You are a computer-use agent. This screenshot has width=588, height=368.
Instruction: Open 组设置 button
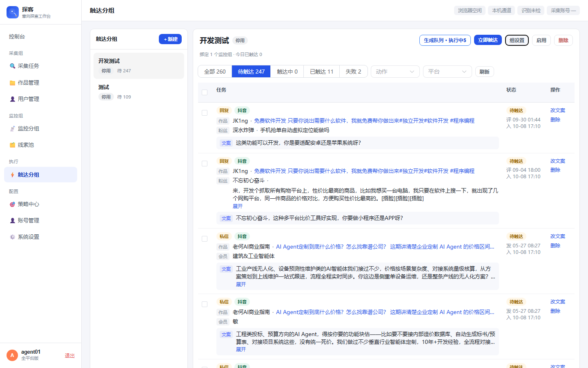[517, 40]
